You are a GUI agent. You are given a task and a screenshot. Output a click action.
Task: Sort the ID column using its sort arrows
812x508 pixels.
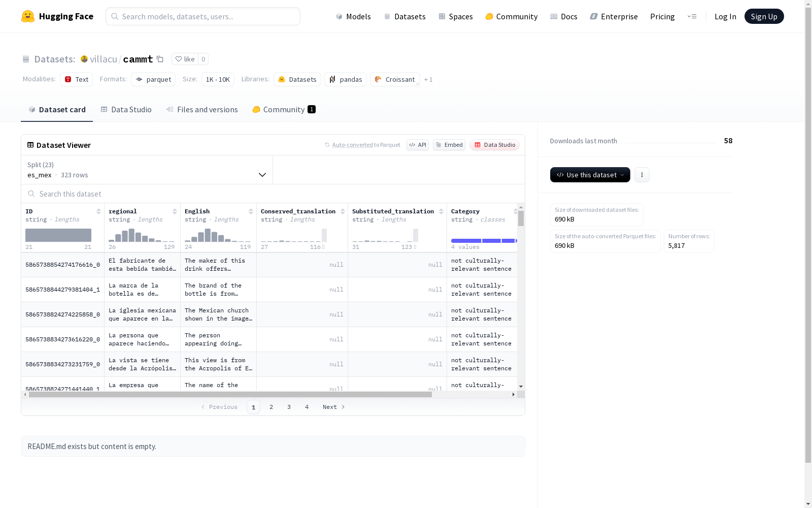[x=98, y=211]
